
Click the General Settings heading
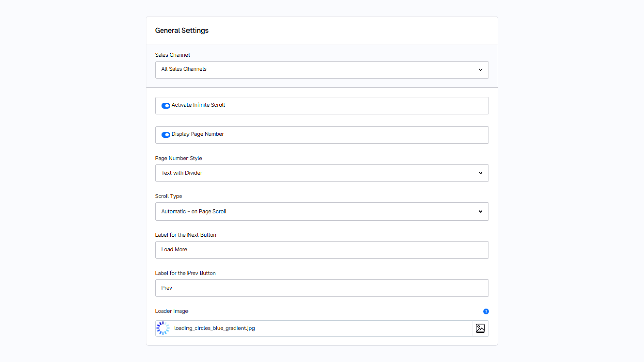(181, 31)
